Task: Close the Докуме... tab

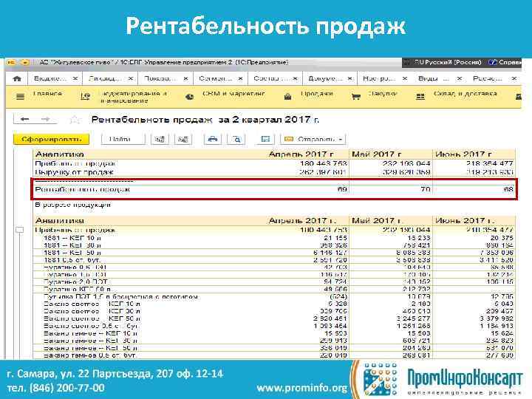Action: pyautogui.click(x=350, y=79)
